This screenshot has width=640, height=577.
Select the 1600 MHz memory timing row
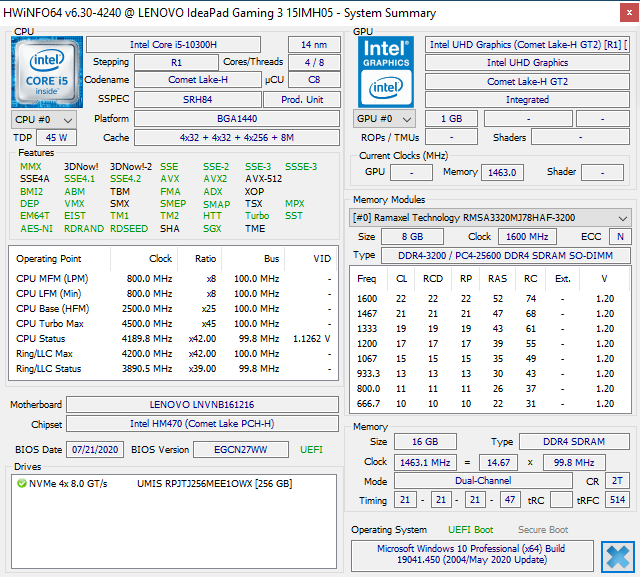pos(490,298)
